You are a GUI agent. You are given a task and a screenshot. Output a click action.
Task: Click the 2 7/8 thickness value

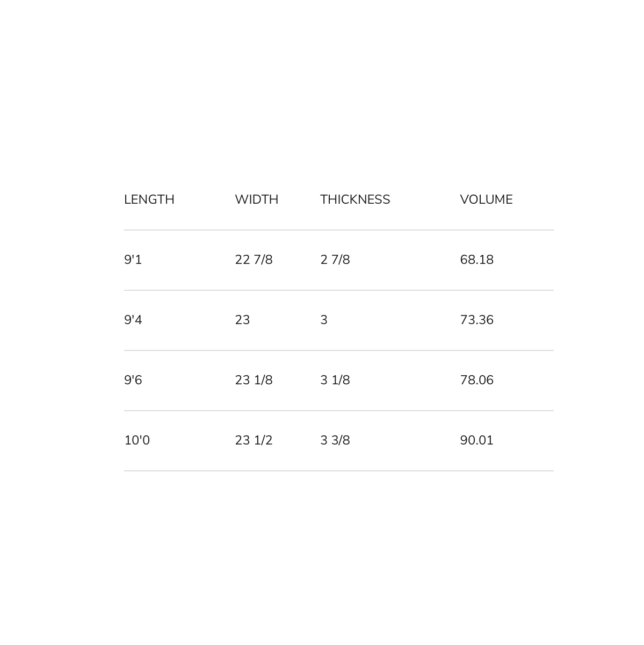(335, 260)
